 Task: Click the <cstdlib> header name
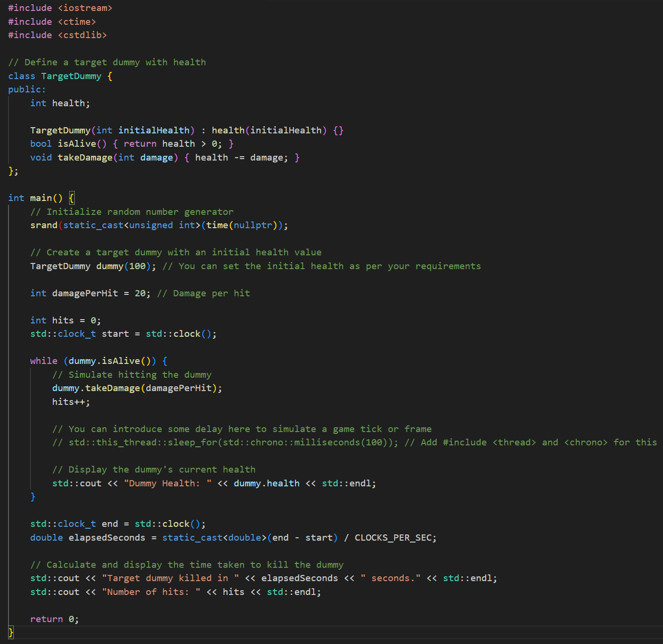pyautogui.click(x=82, y=35)
